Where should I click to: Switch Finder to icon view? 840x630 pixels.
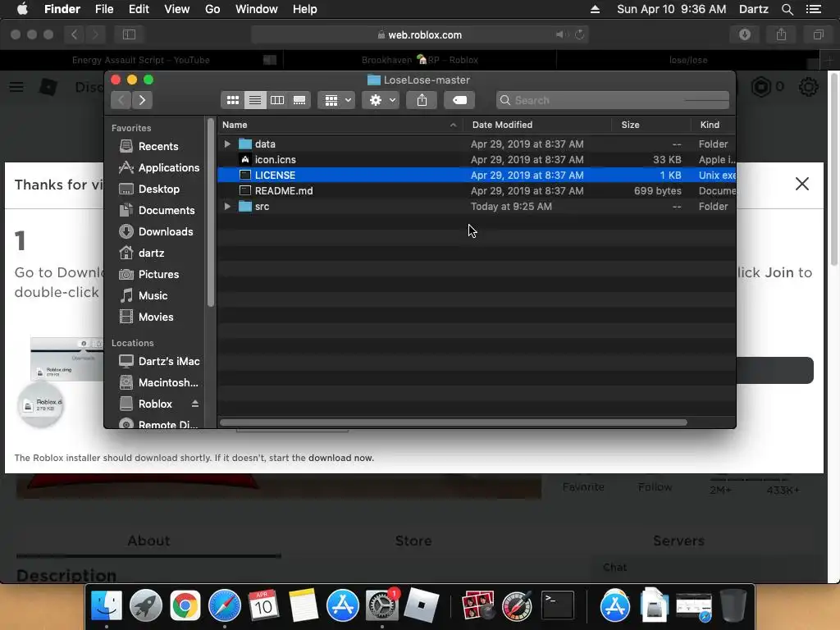(x=232, y=100)
